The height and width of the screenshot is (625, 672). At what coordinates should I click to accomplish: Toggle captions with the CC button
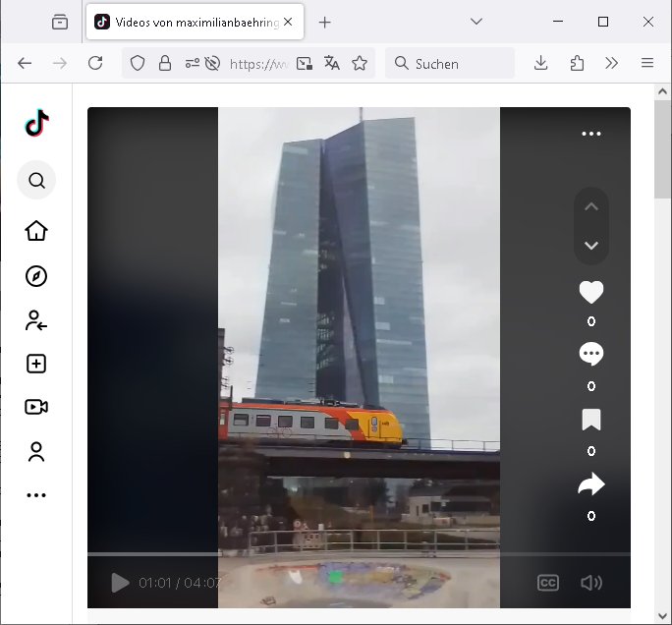point(547,583)
